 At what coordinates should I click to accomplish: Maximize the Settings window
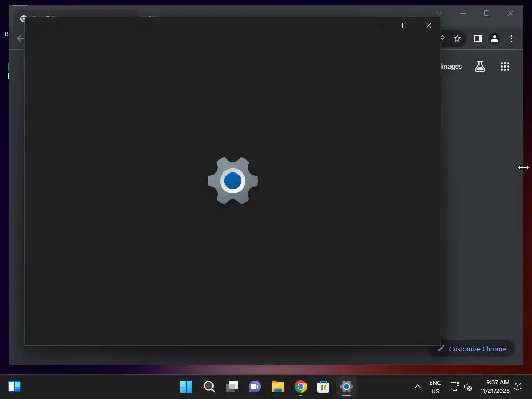[404, 25]
